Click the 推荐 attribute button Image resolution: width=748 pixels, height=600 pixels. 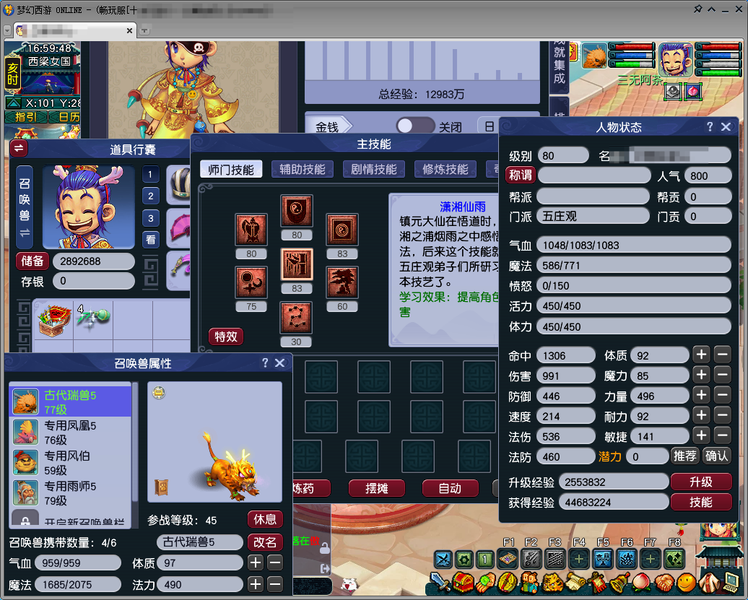coord(685,456)
